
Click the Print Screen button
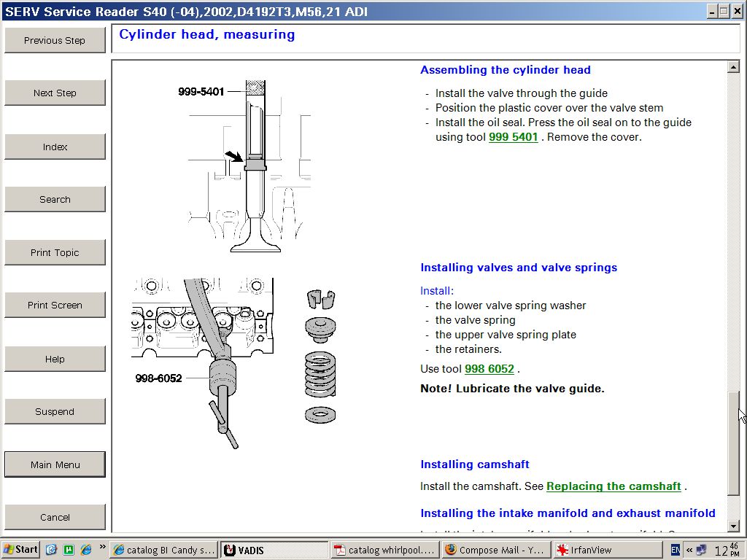coord(55,305)
